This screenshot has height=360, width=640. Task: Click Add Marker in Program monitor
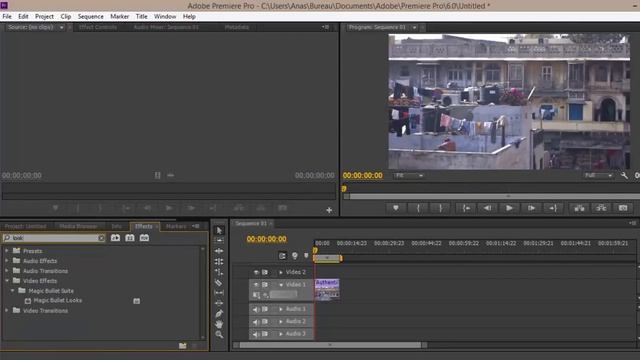[396, 208]
